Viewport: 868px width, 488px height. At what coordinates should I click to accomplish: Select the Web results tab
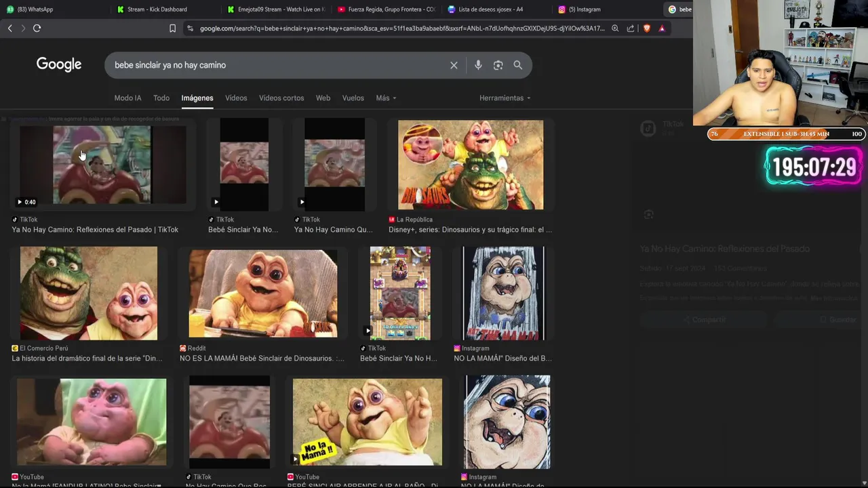click(x=323, y=98)
